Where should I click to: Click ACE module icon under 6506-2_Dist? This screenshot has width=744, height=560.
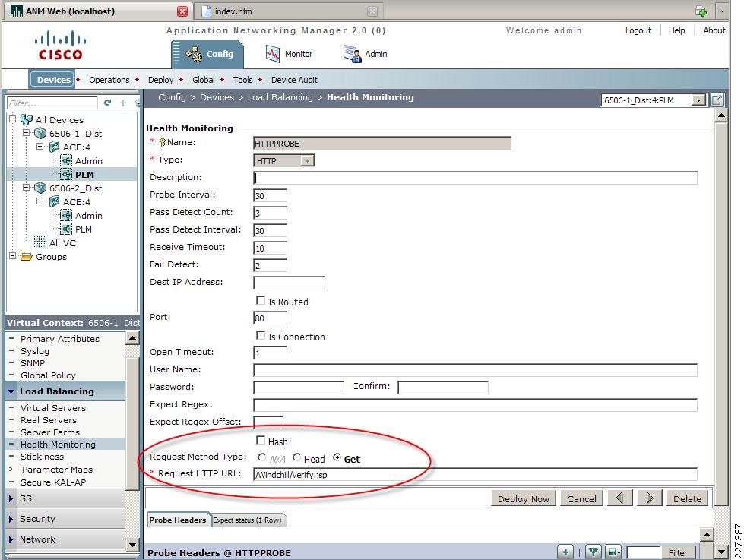[x=55, y=201]
